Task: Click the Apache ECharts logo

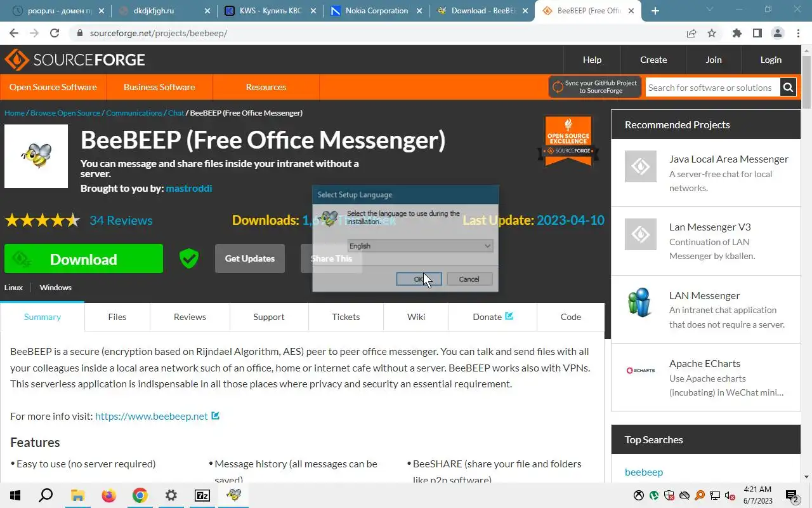Action: tap(640, 370)
